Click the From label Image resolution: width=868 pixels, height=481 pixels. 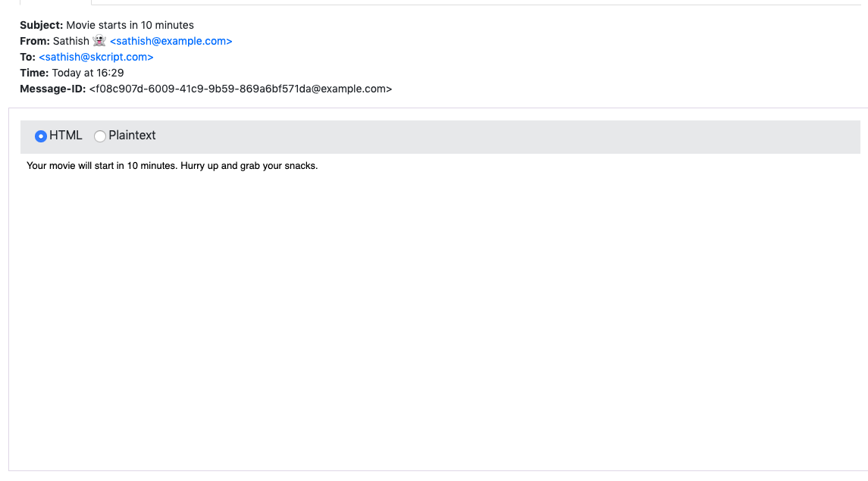(x=35, y=41)
